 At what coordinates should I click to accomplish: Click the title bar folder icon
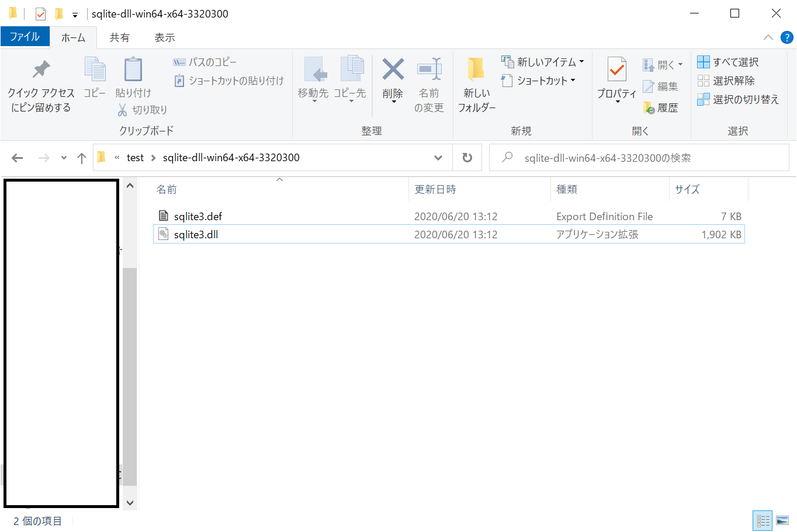(x=13, y=13)
